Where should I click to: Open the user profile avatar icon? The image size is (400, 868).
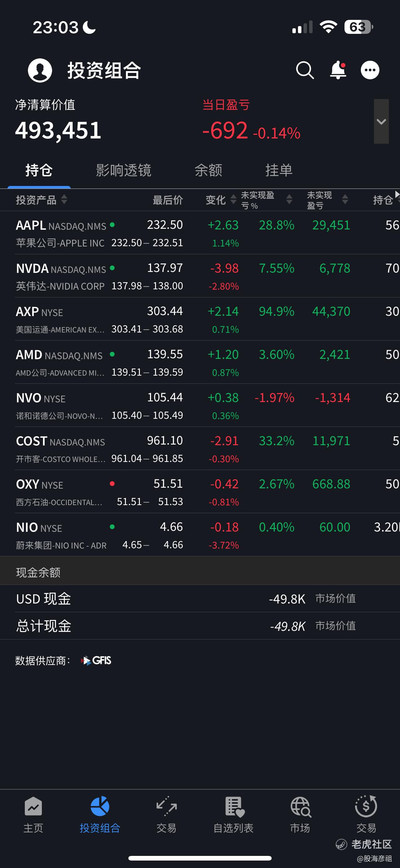click(x=40, y=70)
